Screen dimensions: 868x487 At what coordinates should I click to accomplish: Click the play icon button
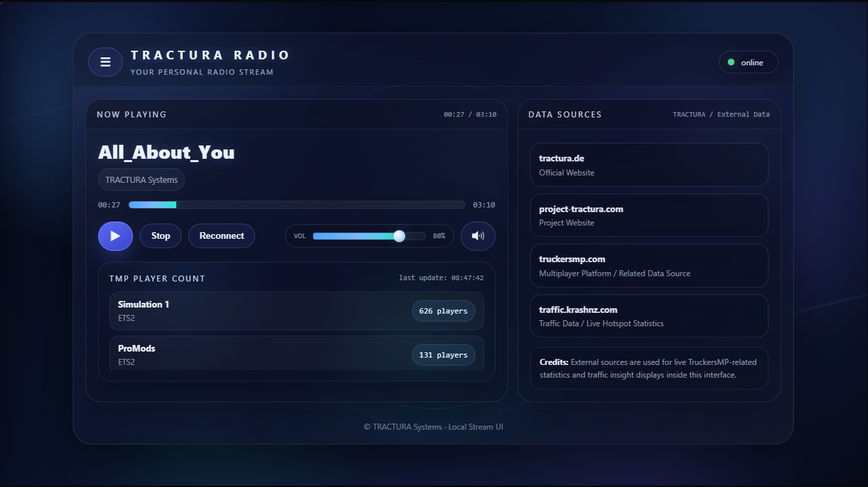115,235
